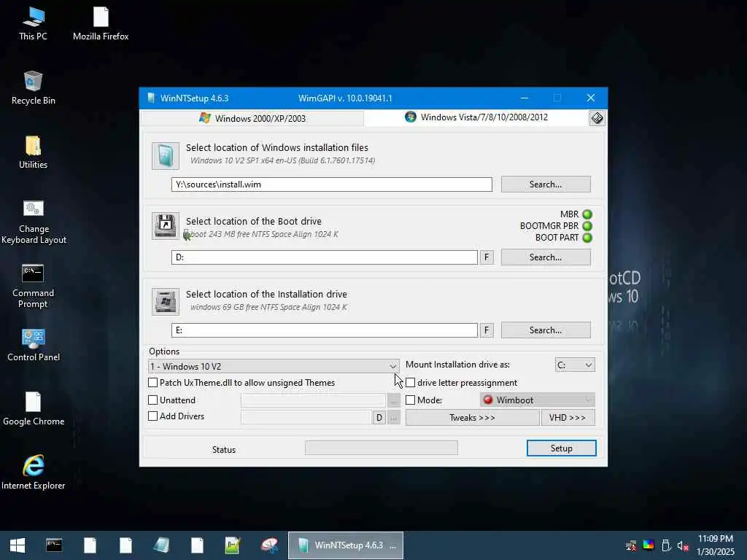The width and height of the screenshot is (747, 560).
Task: Click the Add Drivers path field
Action: (x=306, y=418)
